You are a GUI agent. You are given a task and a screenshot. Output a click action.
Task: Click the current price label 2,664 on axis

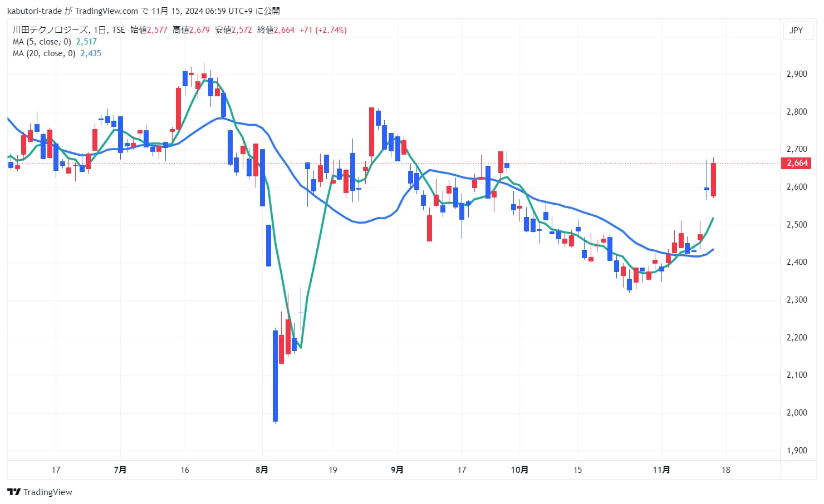point(797,163)
